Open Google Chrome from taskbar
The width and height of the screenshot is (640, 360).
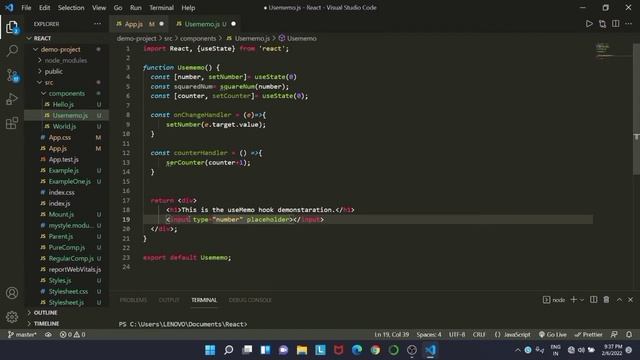[x=375, y=350]
